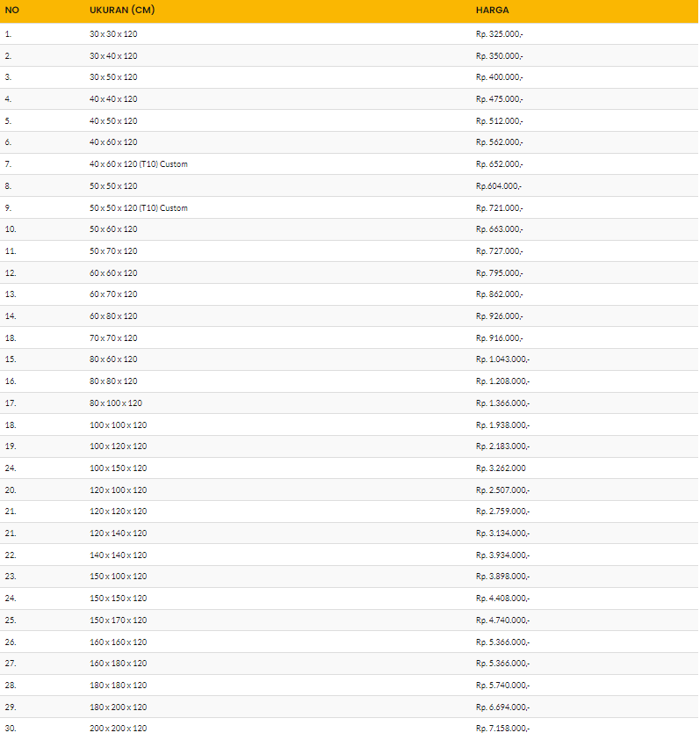Click the price Rp. 350.000,-
Screen dimensions: 700x740
pos(500,55)
